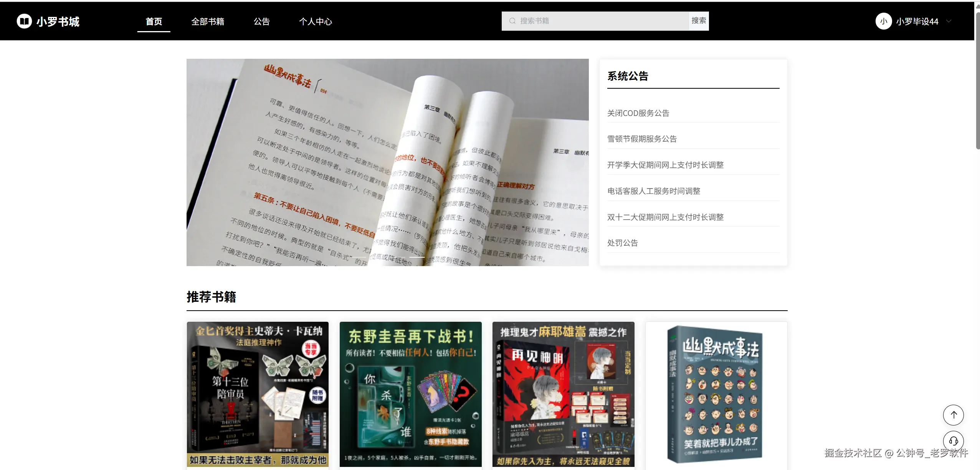Click the 电话客服人工服务时间调整 notice
The image size is (980, 470).
(653, 191)
